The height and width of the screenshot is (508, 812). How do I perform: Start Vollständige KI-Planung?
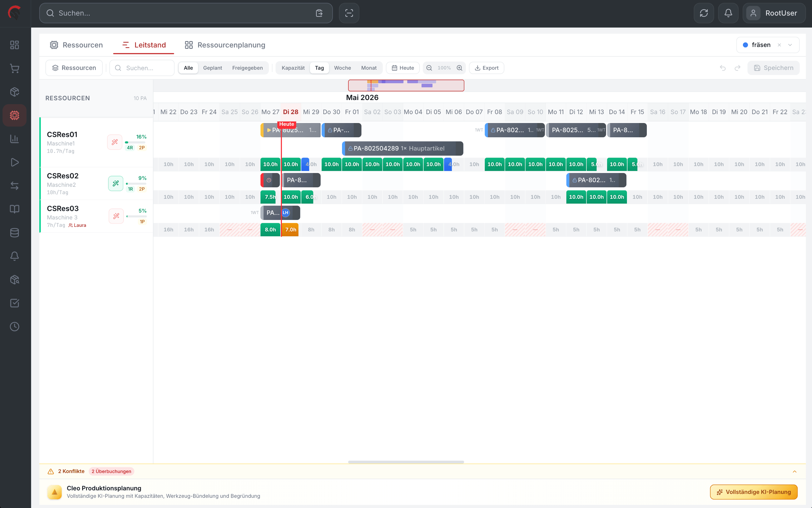(x=754, y=492)
